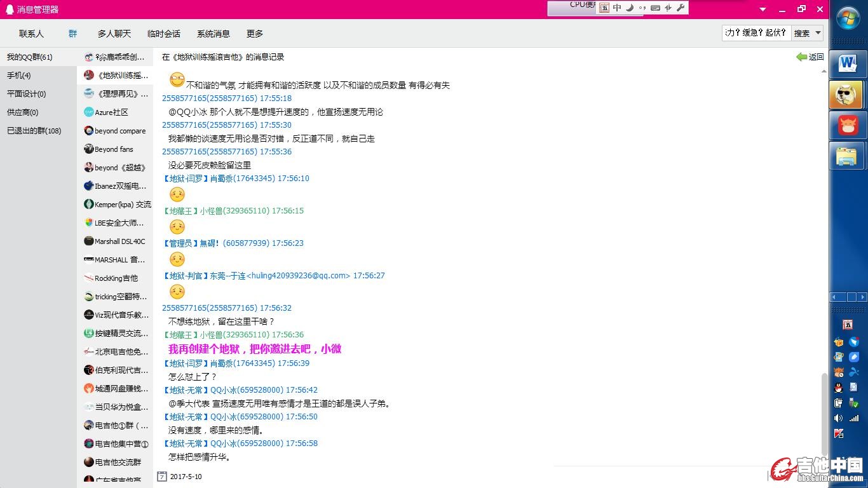
Task: Open the 当贝华为悦盒 group
Action: coord(115,407)
